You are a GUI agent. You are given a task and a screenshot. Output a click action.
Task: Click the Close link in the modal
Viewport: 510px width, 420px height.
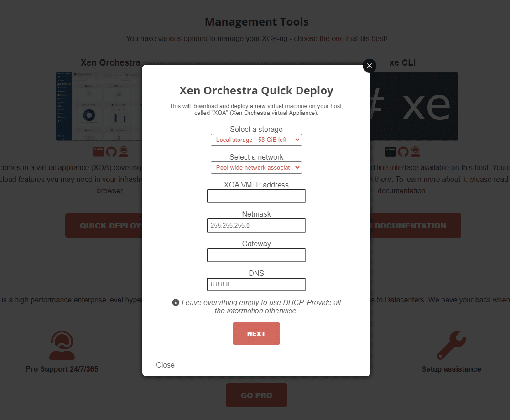click(x=165, y=365)
